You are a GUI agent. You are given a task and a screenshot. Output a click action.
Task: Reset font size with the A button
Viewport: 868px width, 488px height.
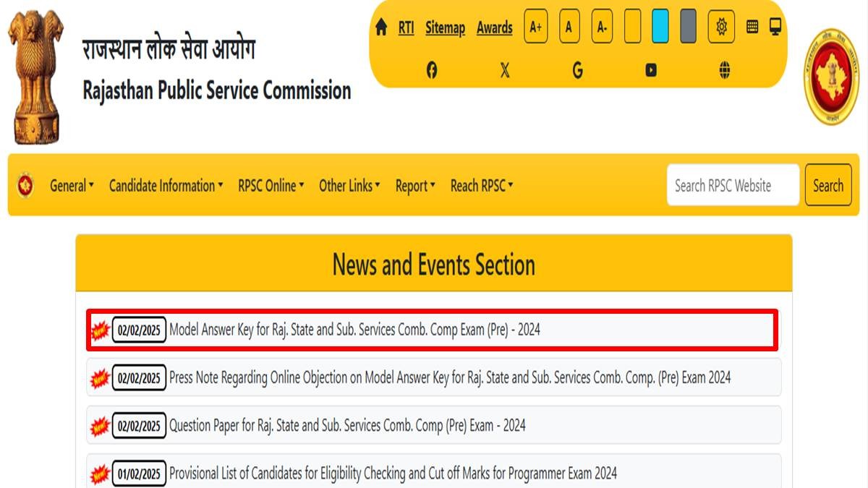(569, 27)
